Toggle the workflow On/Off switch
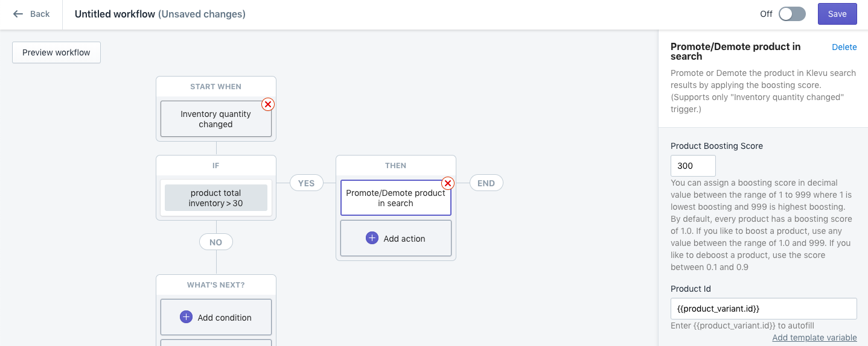 click(x=792, y=14)
